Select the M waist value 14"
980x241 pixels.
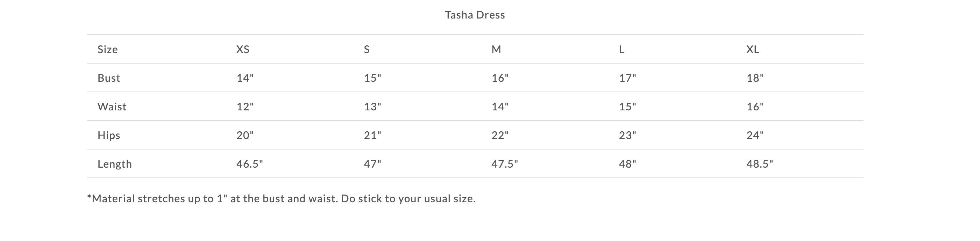500,107
